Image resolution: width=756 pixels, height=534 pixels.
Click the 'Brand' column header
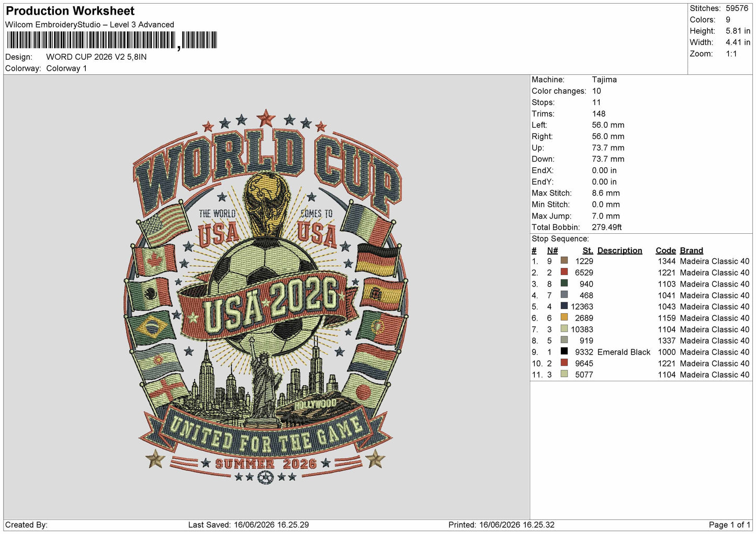[691, 251]
